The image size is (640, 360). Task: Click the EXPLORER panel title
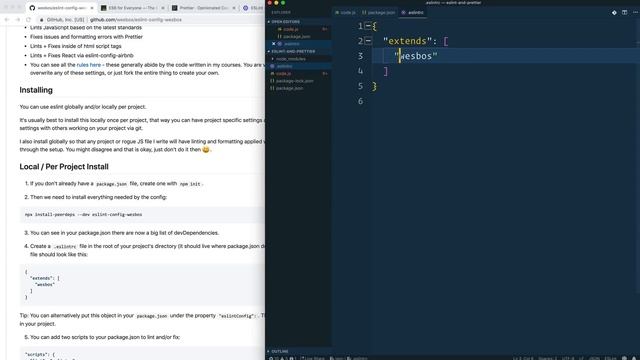click(281, 12)
